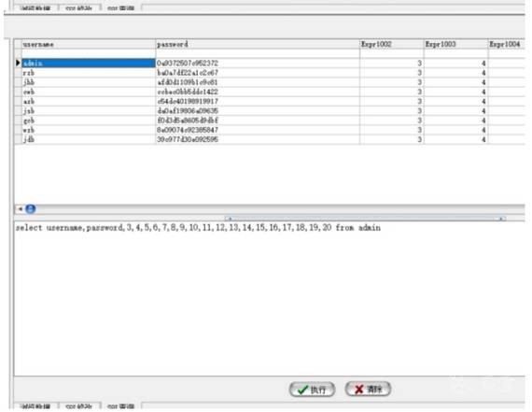The width and height of the screenshot is (532, 412).
Task: Open the third bottom tab
Action: 120,406
